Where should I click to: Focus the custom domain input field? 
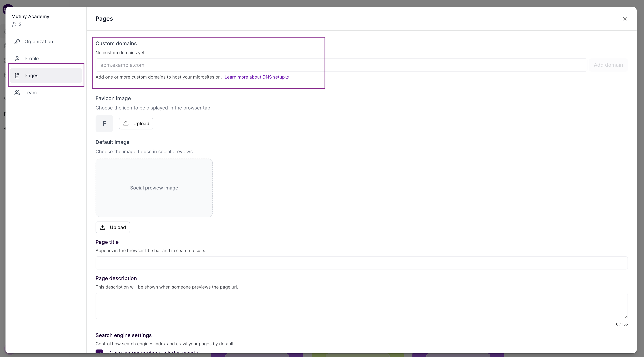click(x=341, y=65)
